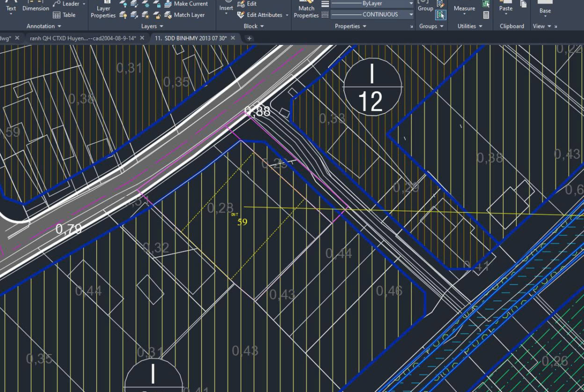Click the Match Properties button
Image resolution: width=584 pixels, height=392 pixels.
click(306, 10)
